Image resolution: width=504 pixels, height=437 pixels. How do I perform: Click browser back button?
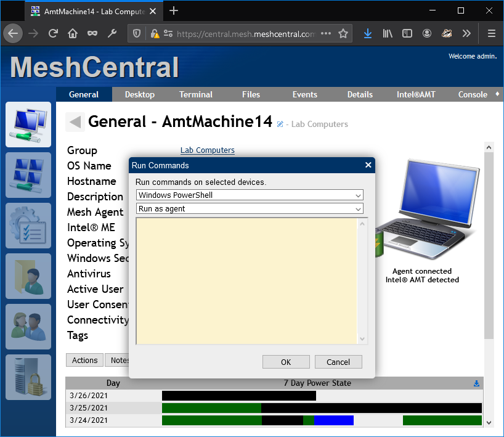13,33
